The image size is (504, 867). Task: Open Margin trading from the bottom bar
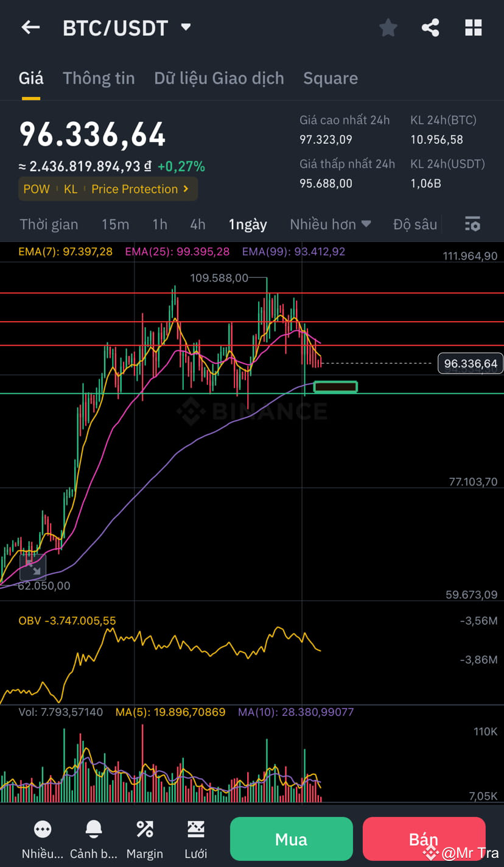(x=144, y=838)
